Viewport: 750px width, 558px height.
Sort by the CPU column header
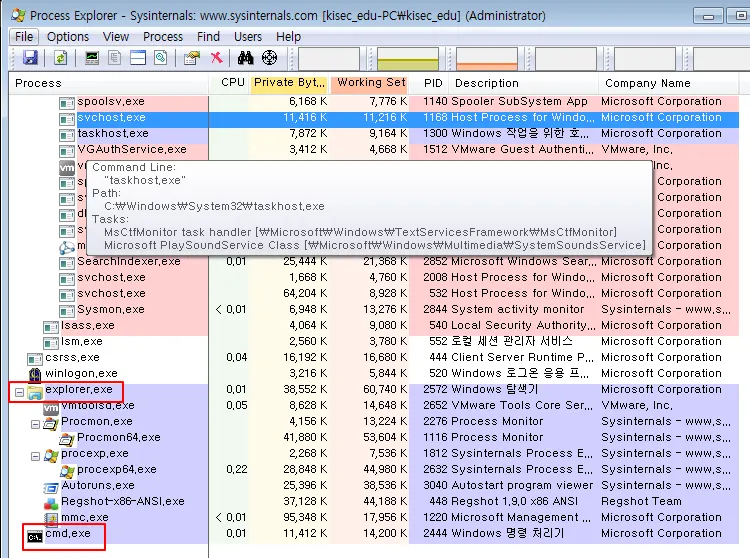click(x=232, y=83)
